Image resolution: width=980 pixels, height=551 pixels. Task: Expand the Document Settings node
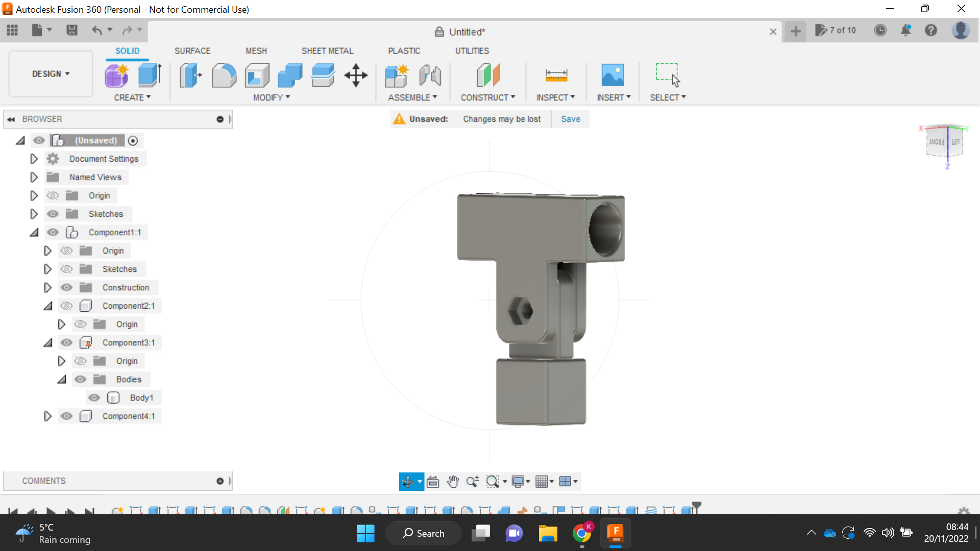click(x=34, y=159)
